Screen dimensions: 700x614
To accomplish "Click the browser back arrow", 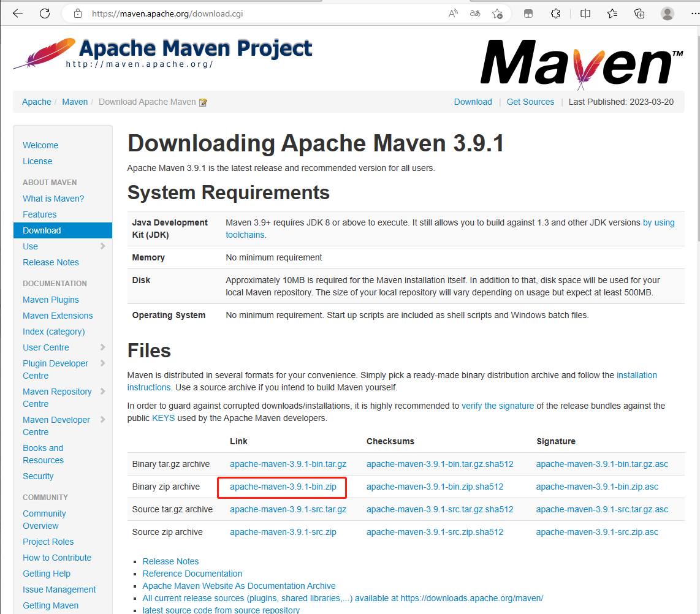I will (18, 13).
